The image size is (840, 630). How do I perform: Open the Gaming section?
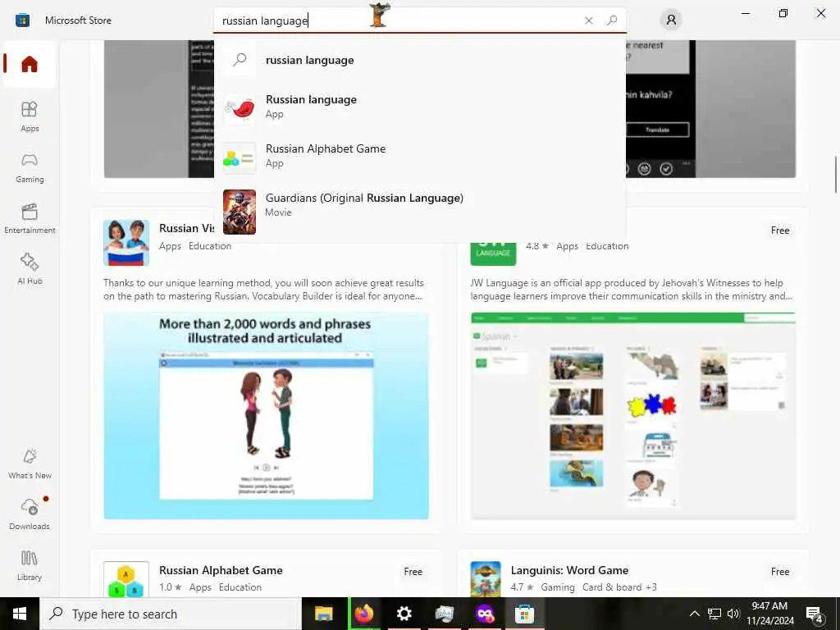click(30, 167)
